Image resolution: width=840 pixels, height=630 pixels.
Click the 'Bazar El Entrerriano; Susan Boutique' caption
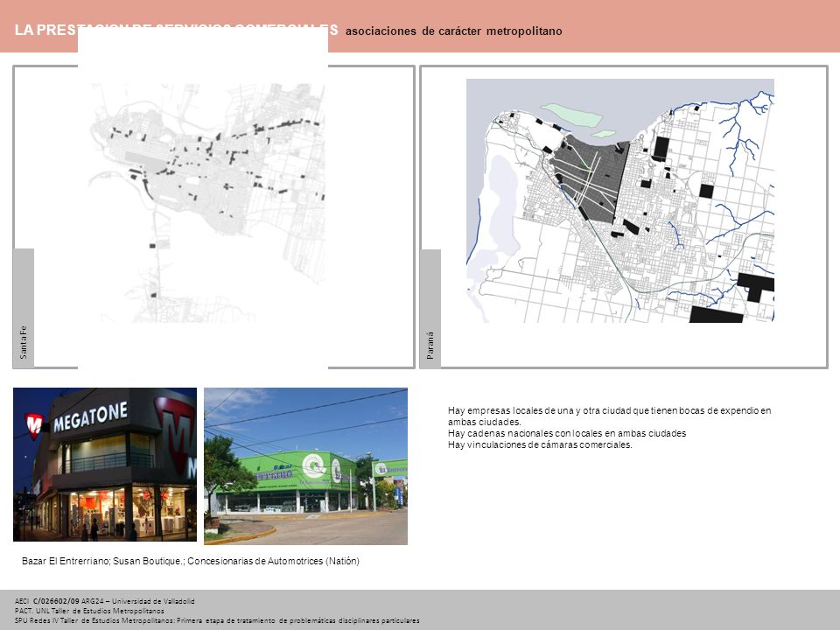(x=190, y=561)
